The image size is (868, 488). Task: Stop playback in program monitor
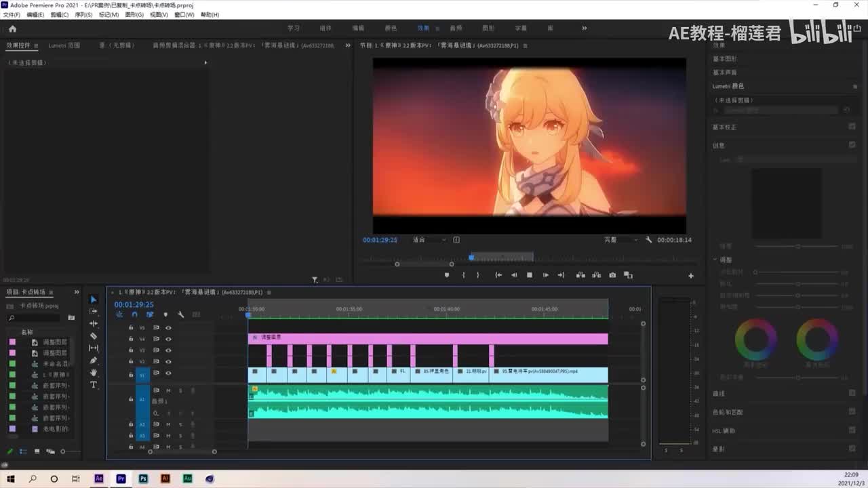(530, 275)
